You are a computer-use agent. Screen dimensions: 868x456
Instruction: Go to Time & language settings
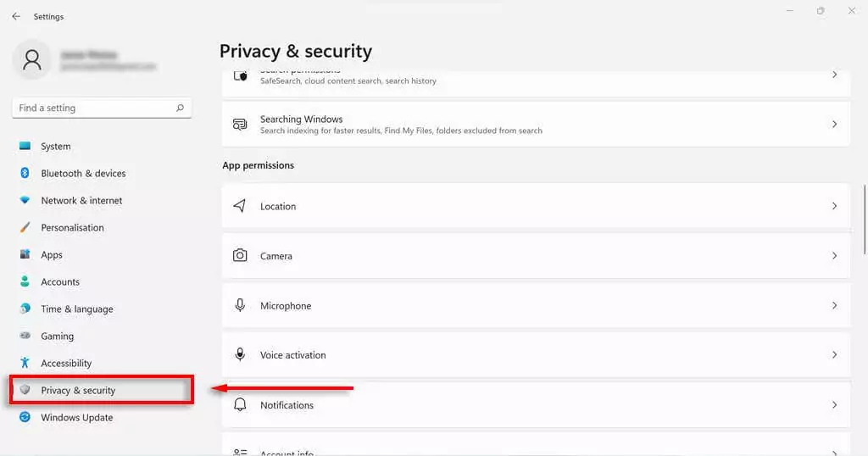tap(76, 309)
